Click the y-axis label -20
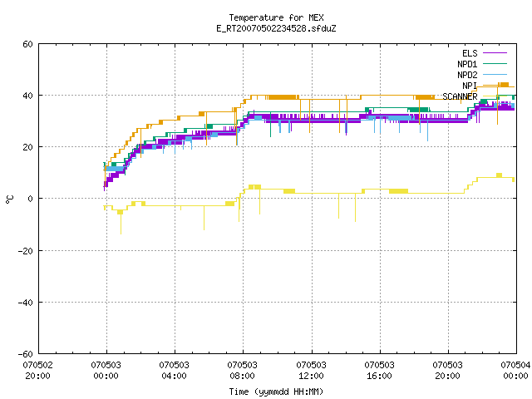The height and width of the screenshot is (399, 532). pos(26,251)
